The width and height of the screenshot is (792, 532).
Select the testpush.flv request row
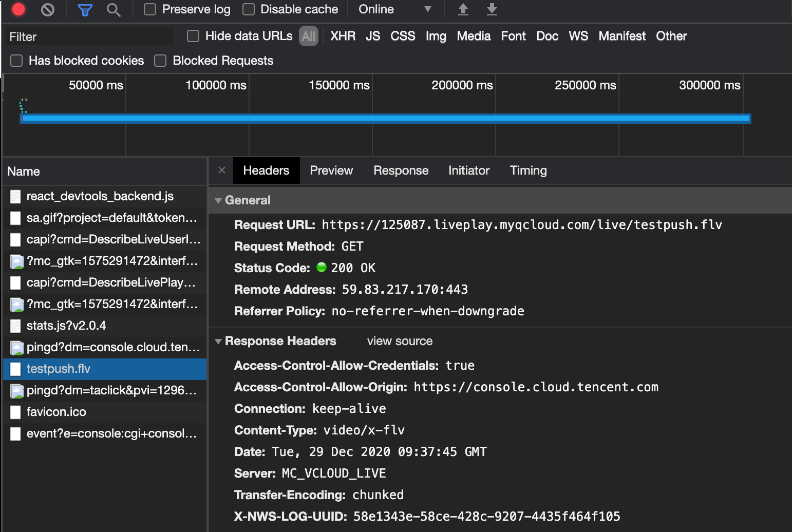tap(105, 369)
